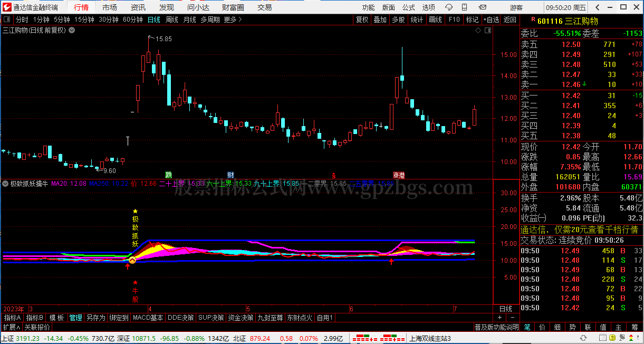Select the 筹 chip distribution tab

click(x=635, y=327)
